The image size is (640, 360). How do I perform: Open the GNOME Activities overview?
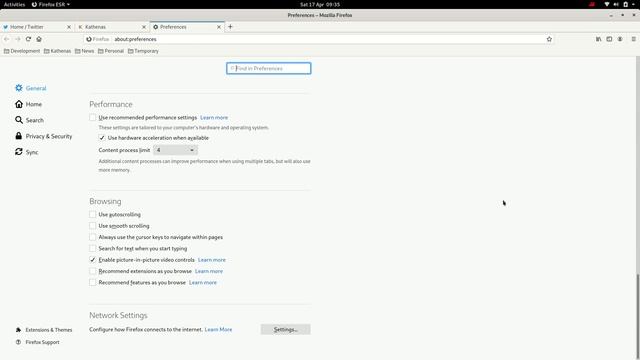(14, 4)
